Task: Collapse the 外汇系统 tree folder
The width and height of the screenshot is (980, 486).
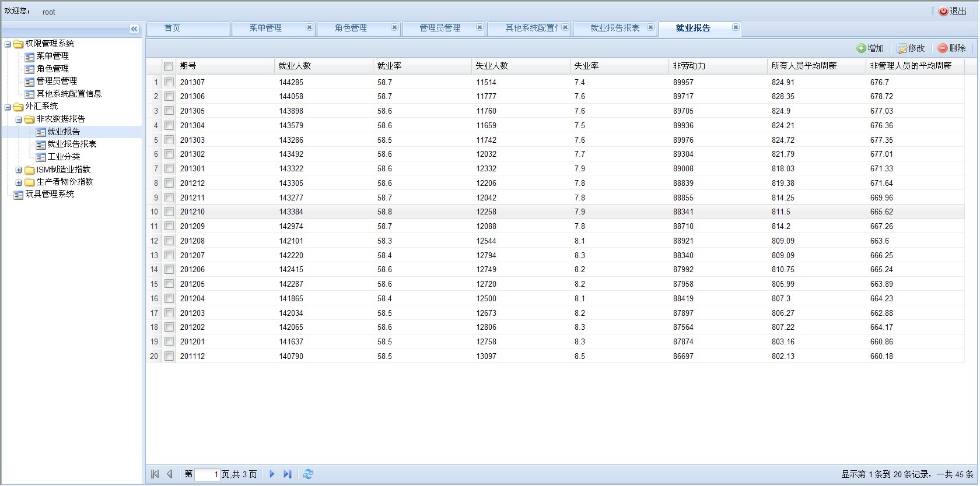Action: [x=8, y=107]
